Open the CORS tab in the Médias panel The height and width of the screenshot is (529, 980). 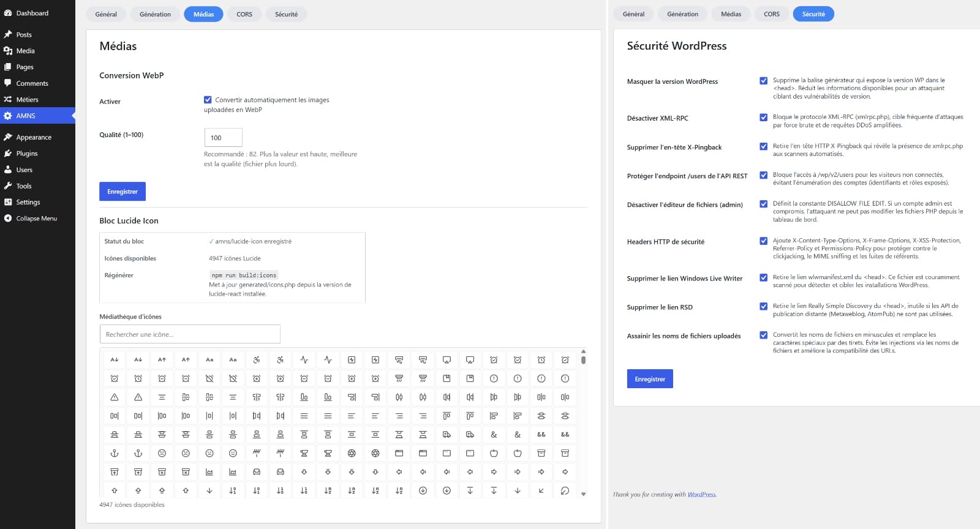tap(244, 14)
